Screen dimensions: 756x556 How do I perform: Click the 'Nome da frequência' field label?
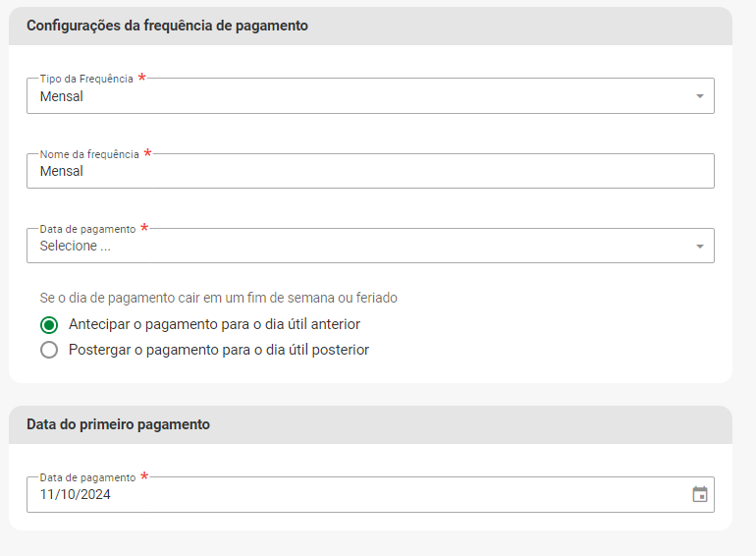89,154
